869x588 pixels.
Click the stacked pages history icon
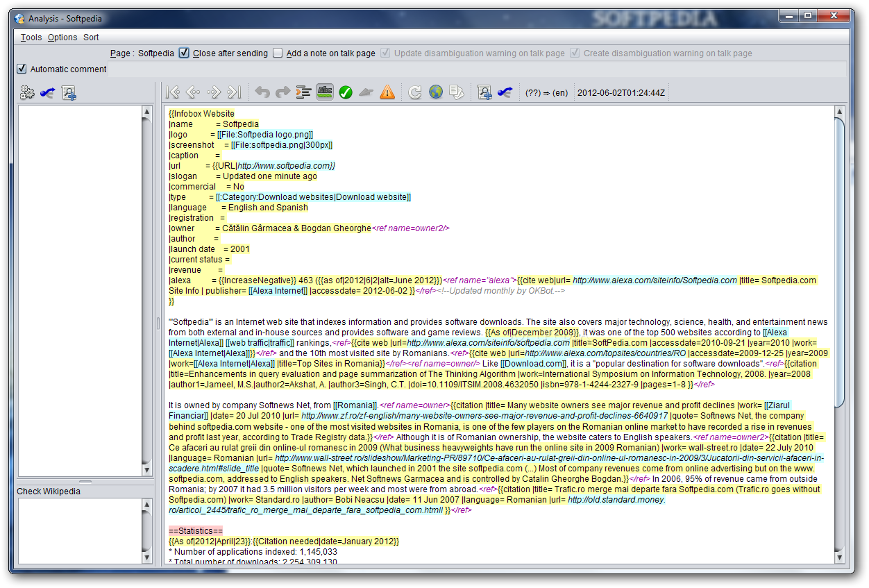tap(456, 92)
